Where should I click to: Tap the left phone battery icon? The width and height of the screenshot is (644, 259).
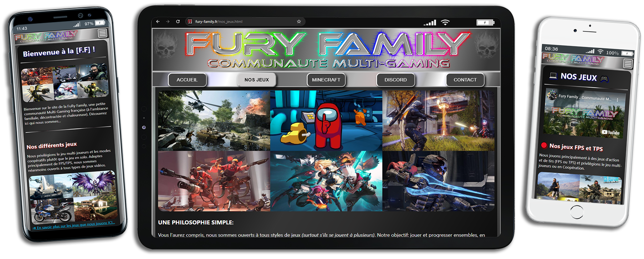point(100,23)
